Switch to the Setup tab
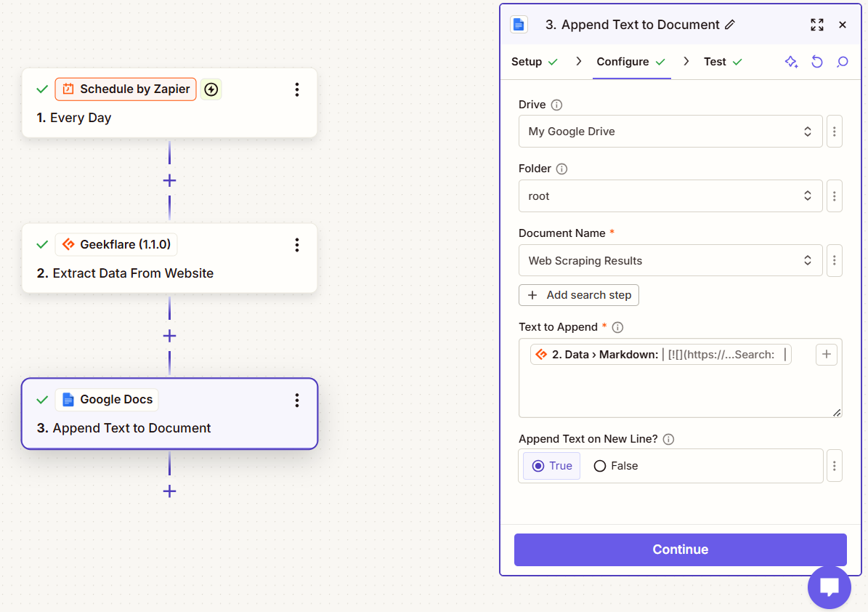Screen dimensions: 868x612 (x=534, y=62)
